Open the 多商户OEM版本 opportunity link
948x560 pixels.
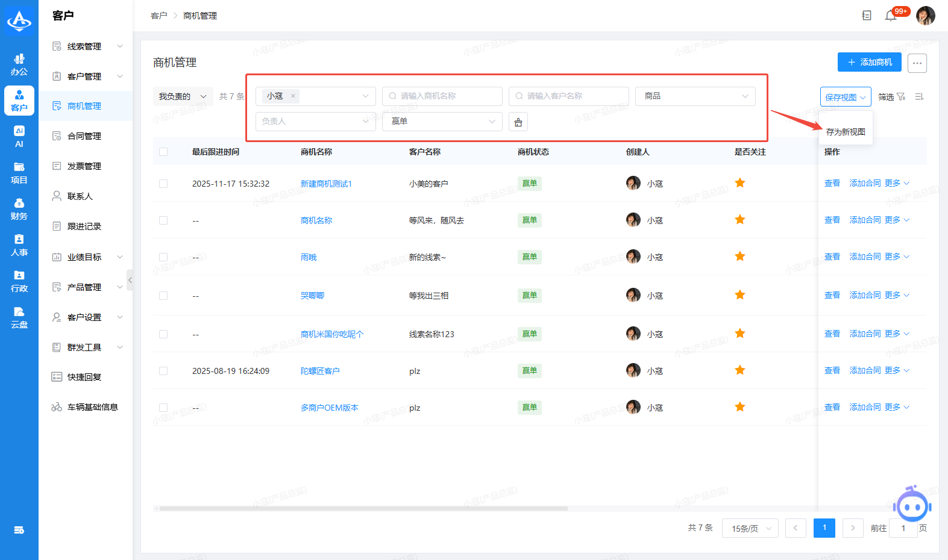(x=329, y=408)
